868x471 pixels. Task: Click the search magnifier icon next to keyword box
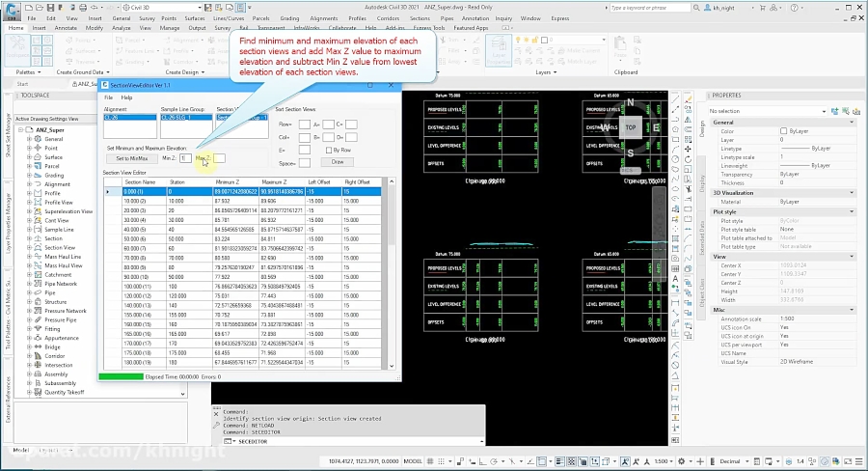(696, 8)
